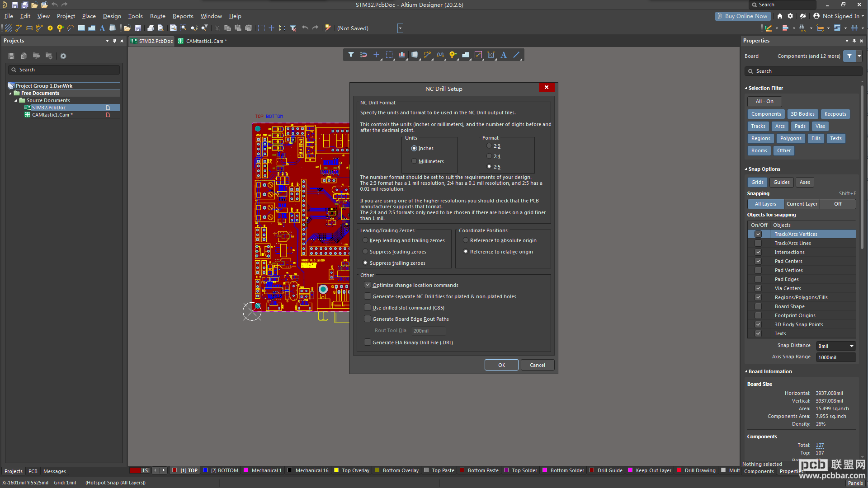
Task: Click OK in the NC Drill Setup dialog
Action: pyautogui.click(x=501, y=365)
